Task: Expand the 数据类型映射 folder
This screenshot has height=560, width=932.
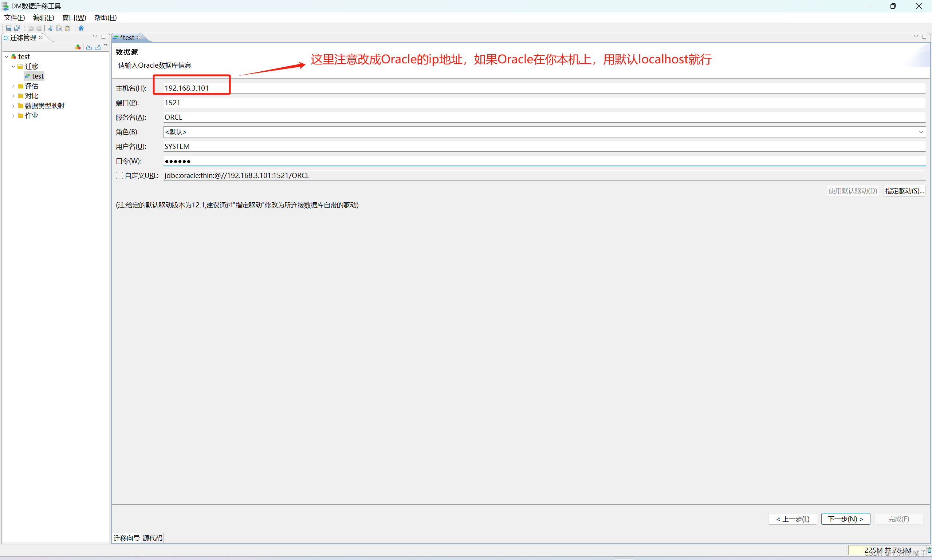Action: click(13, 106)
